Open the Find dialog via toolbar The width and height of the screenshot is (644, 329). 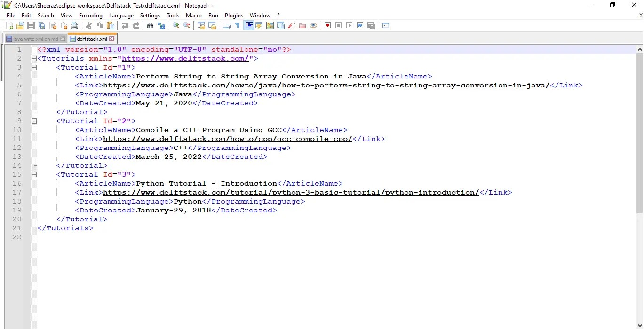(151, 25)
